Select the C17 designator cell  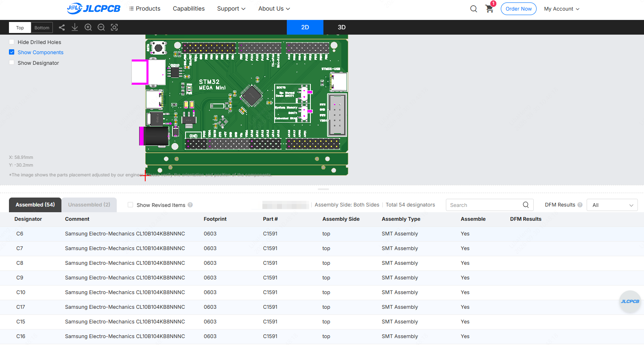21,307
